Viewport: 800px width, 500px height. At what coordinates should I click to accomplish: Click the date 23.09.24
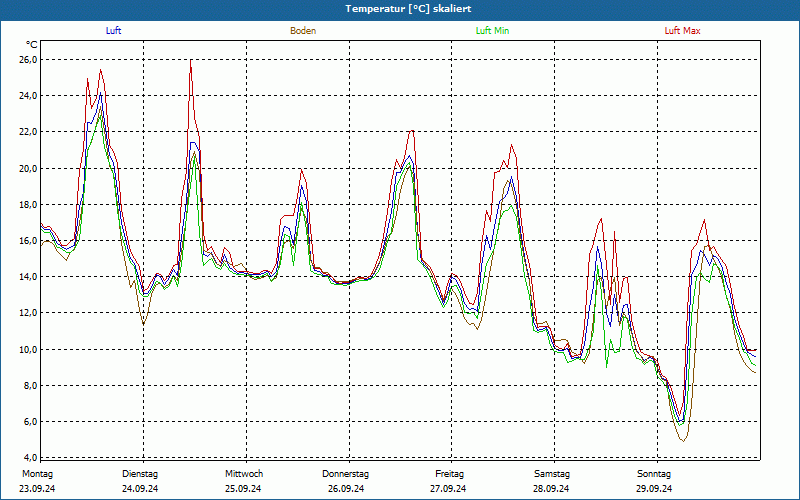point(37,489)
